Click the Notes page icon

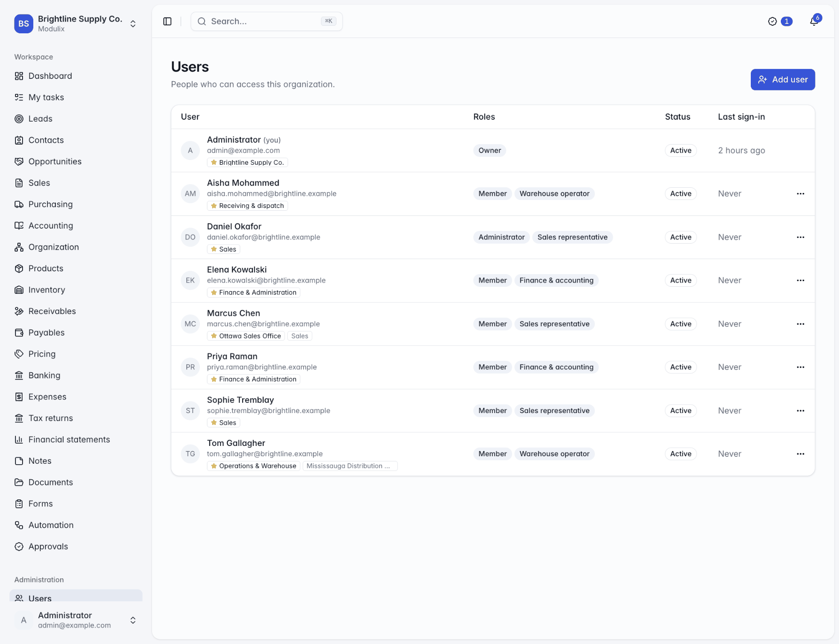tap(19, 461)
